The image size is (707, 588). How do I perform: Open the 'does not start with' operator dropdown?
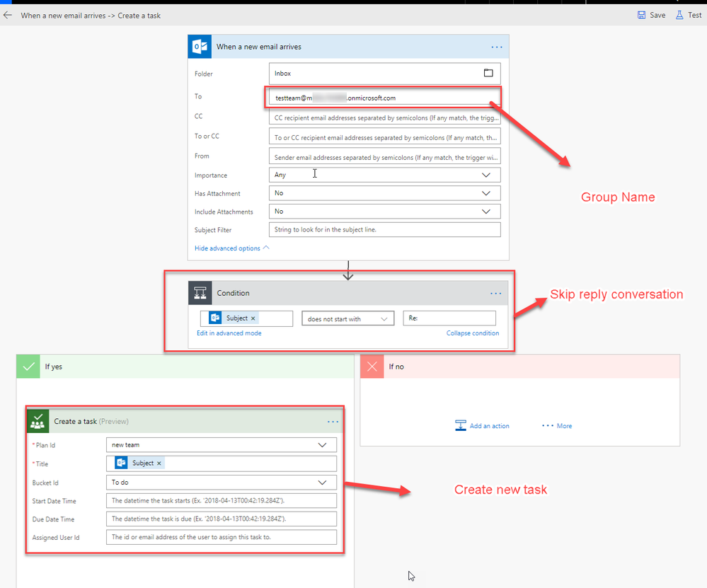pyautogui.click(x=347, y=319)
